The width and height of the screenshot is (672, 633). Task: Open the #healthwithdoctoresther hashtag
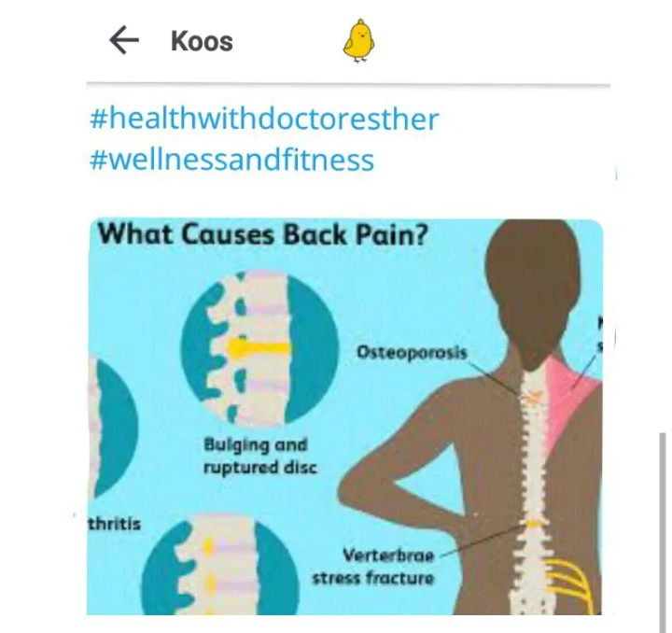(264, 119)
